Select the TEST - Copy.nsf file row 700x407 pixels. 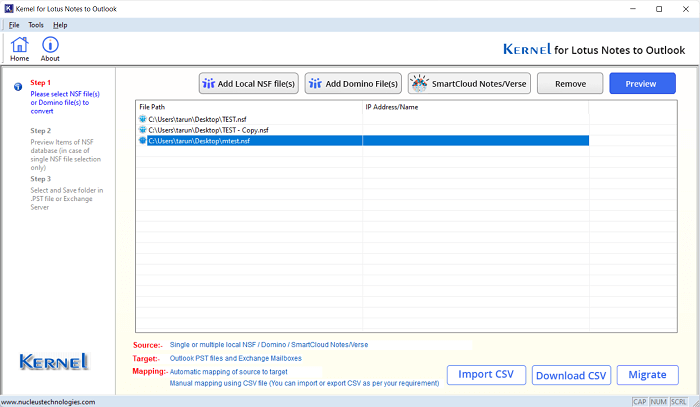363,130
